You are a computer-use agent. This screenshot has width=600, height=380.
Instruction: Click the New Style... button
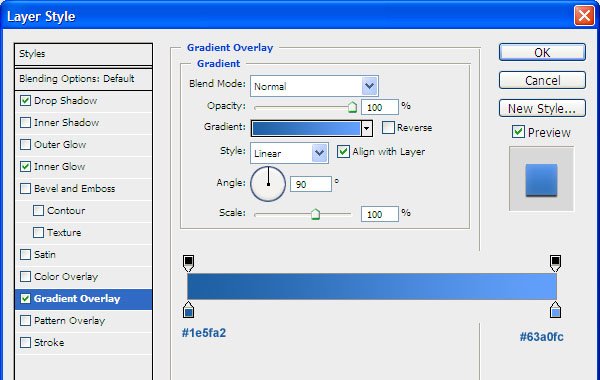(542, 108)
